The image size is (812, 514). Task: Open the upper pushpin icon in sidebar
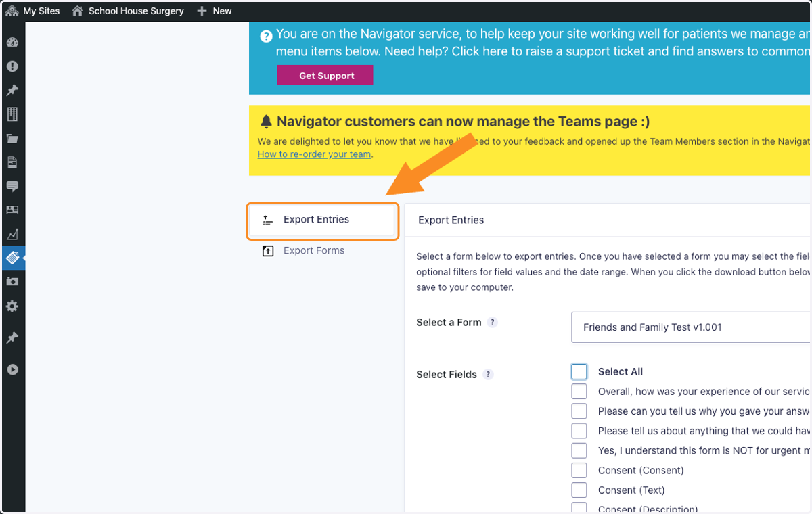12,91
